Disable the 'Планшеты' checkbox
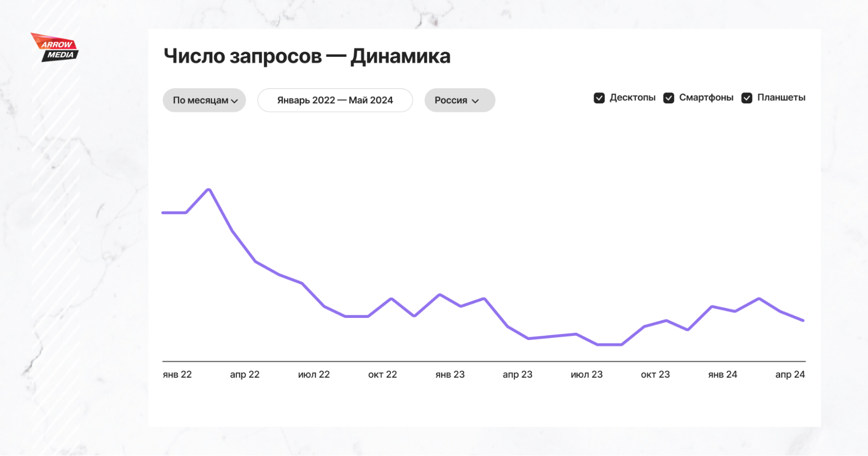 [x=747, y=98]
